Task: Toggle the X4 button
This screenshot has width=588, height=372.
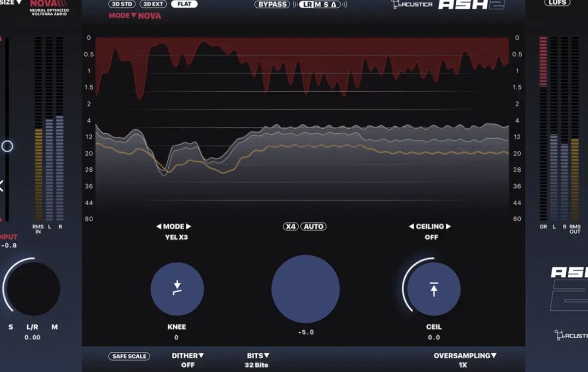Action: pyautogui.click(x=291, y=226)
